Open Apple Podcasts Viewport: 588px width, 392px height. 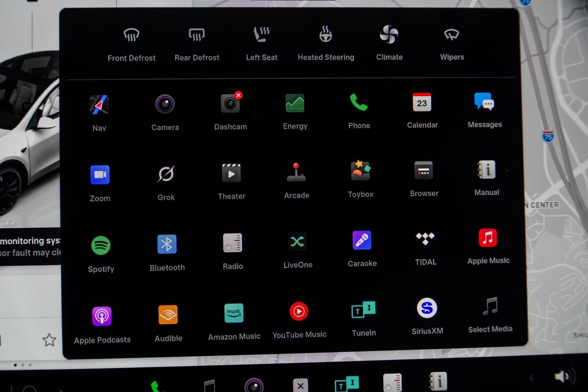(102, 316)
